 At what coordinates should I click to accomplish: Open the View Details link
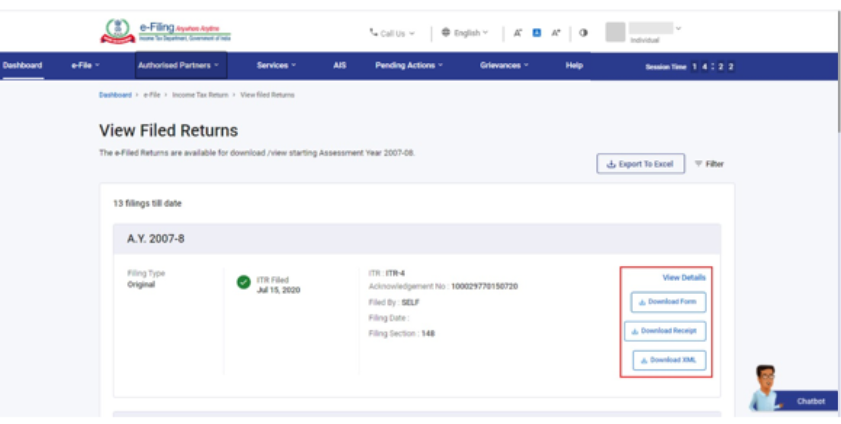684,277
